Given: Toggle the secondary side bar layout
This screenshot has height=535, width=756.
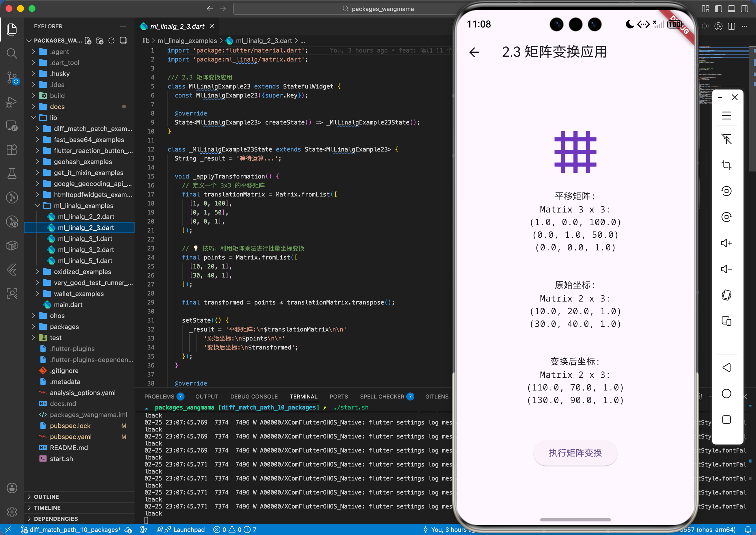Looking at the screenshot, I should click(744, 9).
